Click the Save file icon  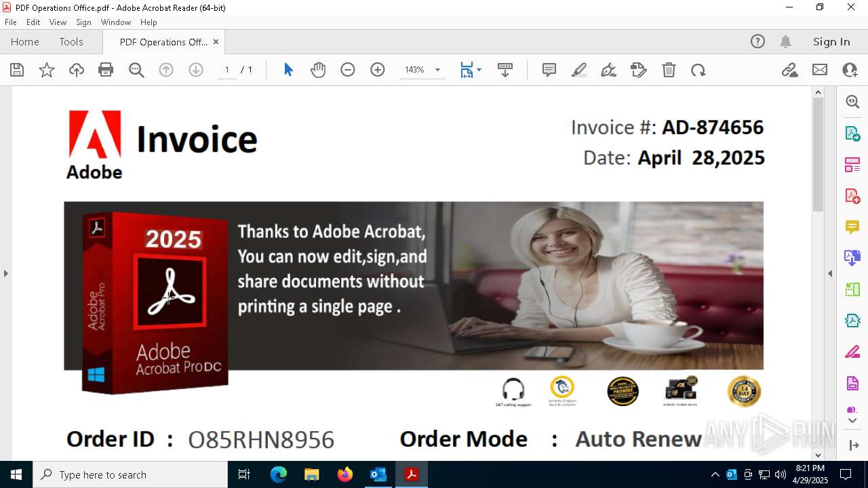(17, 70)
